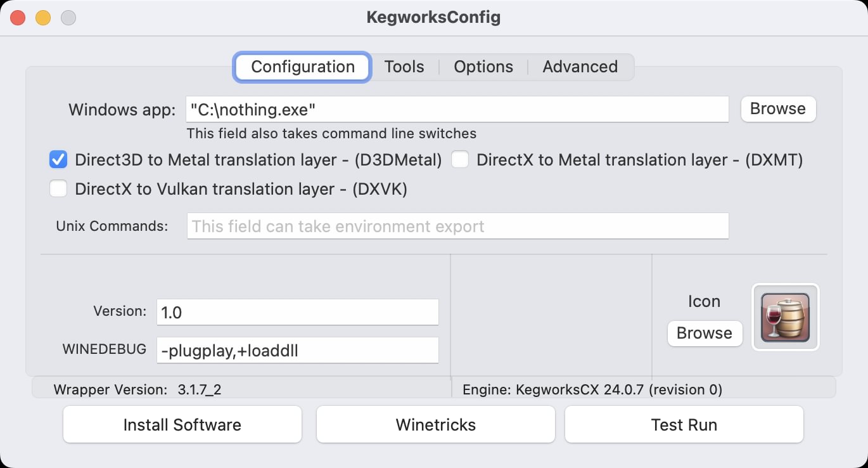Screen dimensions: 868x468
Task: Click into the Windows app path field
Action: (x=457, y=110)
